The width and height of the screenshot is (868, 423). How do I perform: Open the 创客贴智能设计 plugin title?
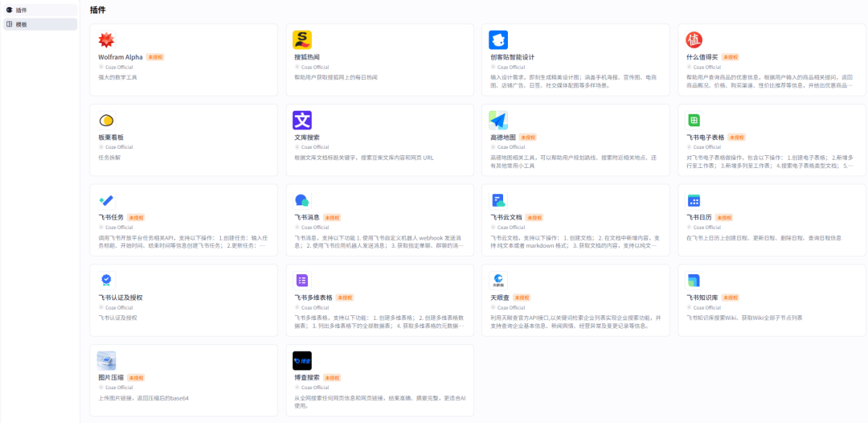pyautogui.click(x=512, y=57)
